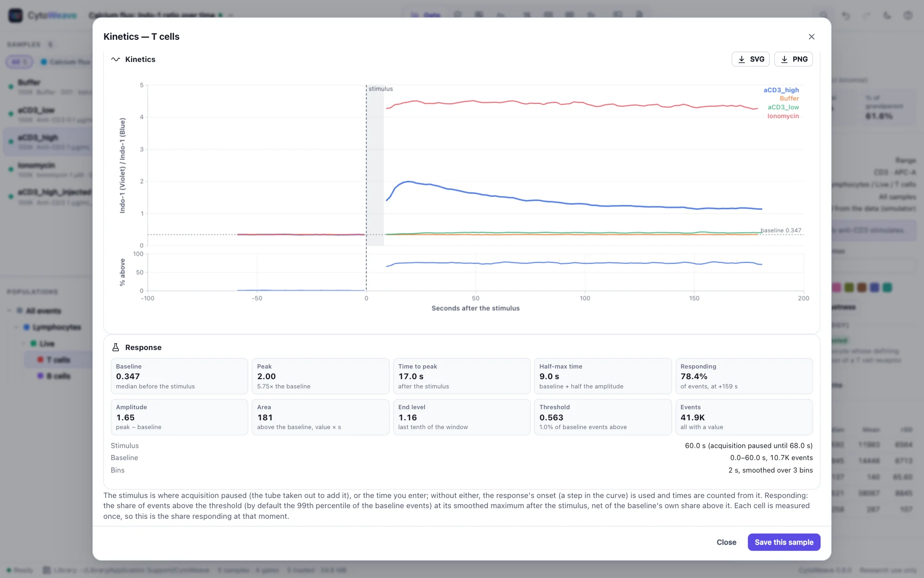Click Save this sample
Image resolution: width=924 pixels, height=578 pixels.
point(784,542)
